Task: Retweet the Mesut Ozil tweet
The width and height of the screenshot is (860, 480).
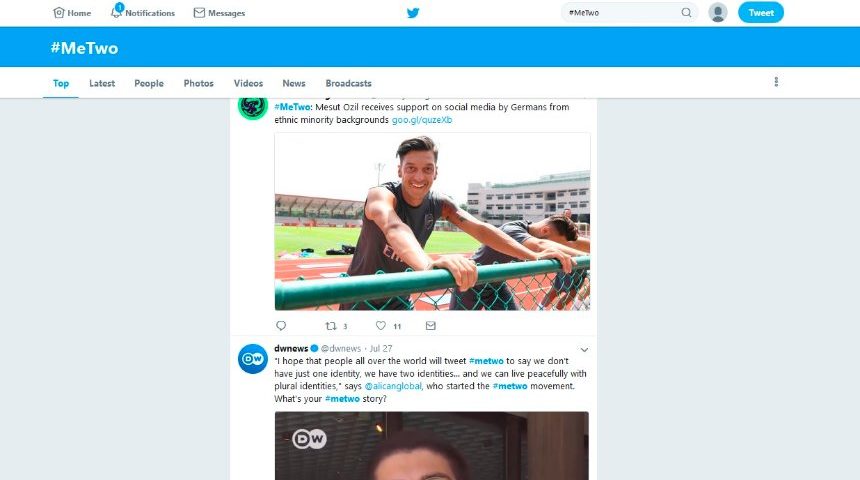Action: [331, 326]
